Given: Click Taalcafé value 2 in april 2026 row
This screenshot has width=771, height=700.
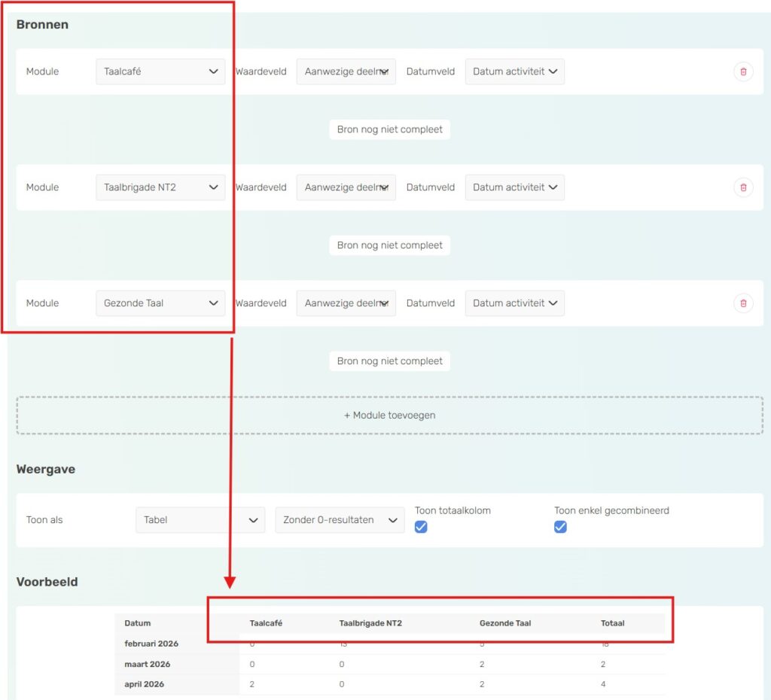Looking at the screenshot, I should pos(251,684).
